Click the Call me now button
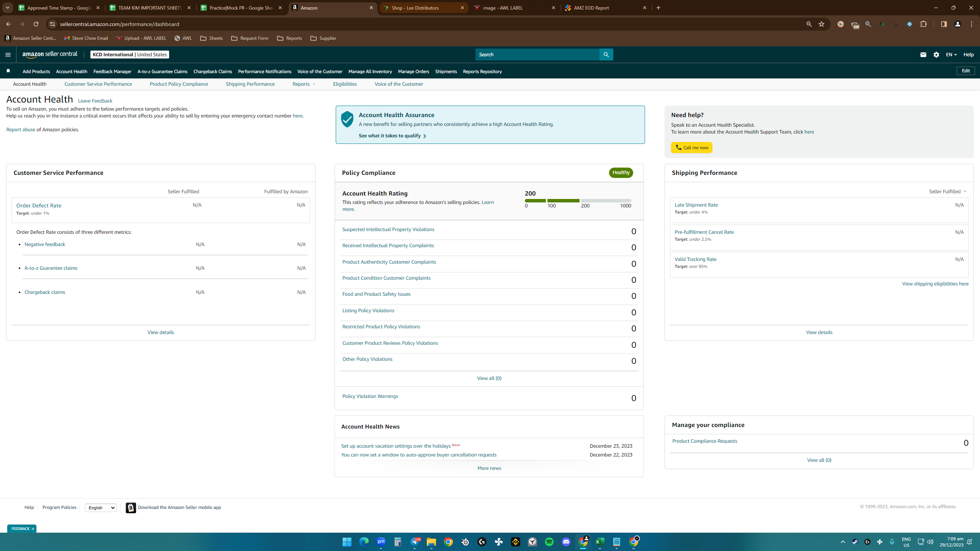980x551 pixels. pos(691,148)
